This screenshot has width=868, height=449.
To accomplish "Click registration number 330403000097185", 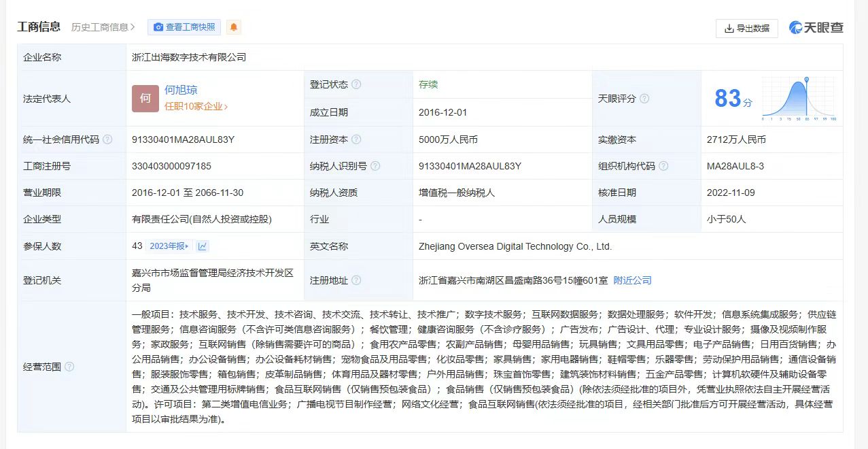I will click(171, 166).
